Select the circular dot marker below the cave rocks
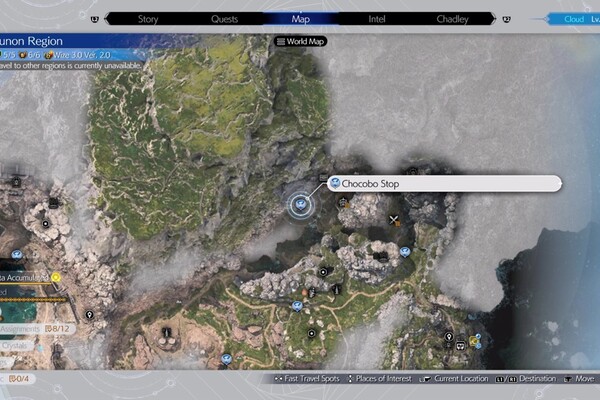 (323, 272)
